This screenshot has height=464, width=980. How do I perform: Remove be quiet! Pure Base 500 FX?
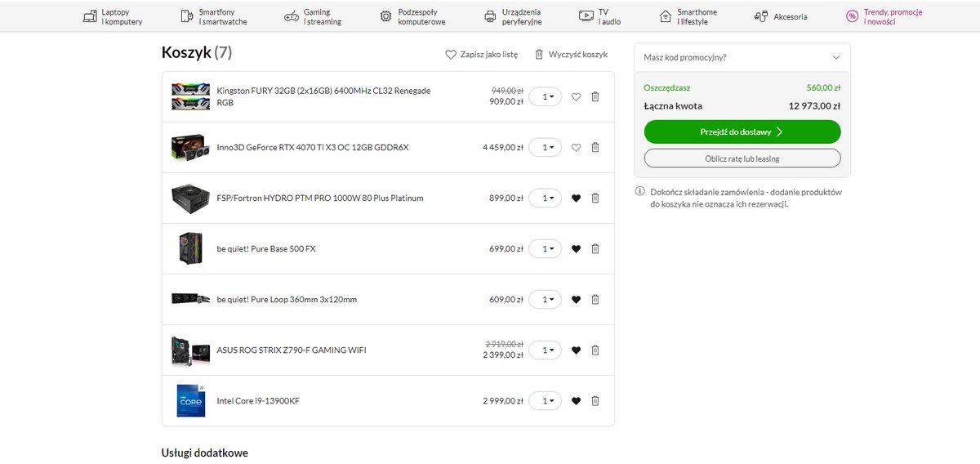595,248
